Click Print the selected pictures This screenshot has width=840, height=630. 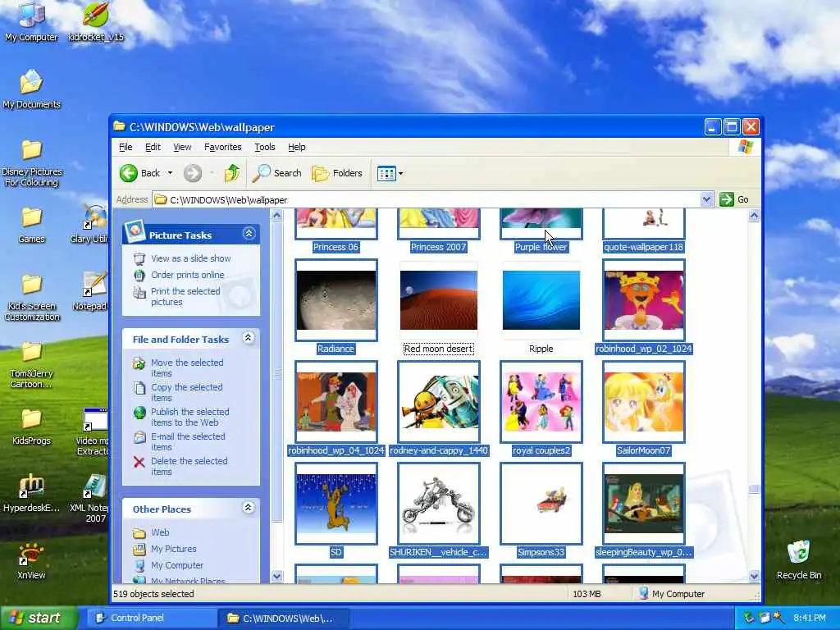185,296
